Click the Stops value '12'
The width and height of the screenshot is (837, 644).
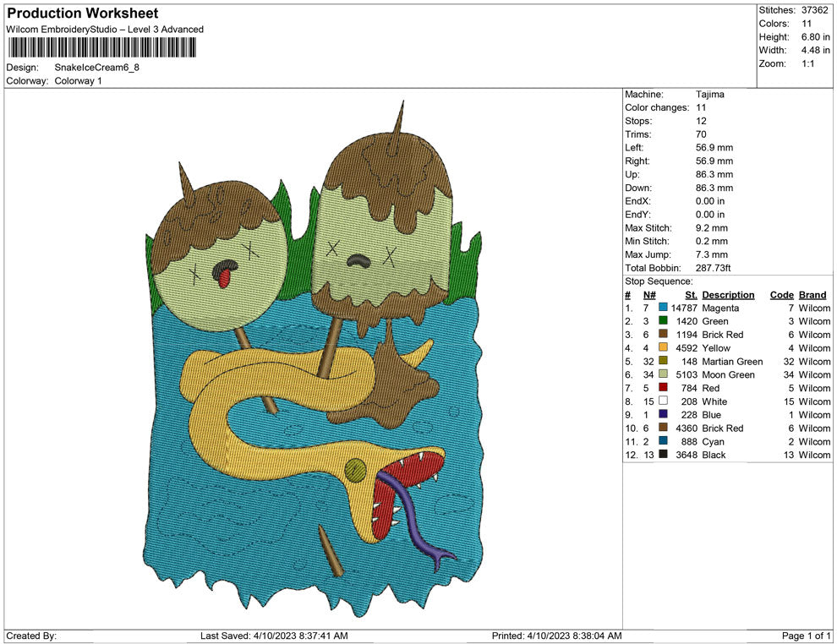(x=701, y=121)
